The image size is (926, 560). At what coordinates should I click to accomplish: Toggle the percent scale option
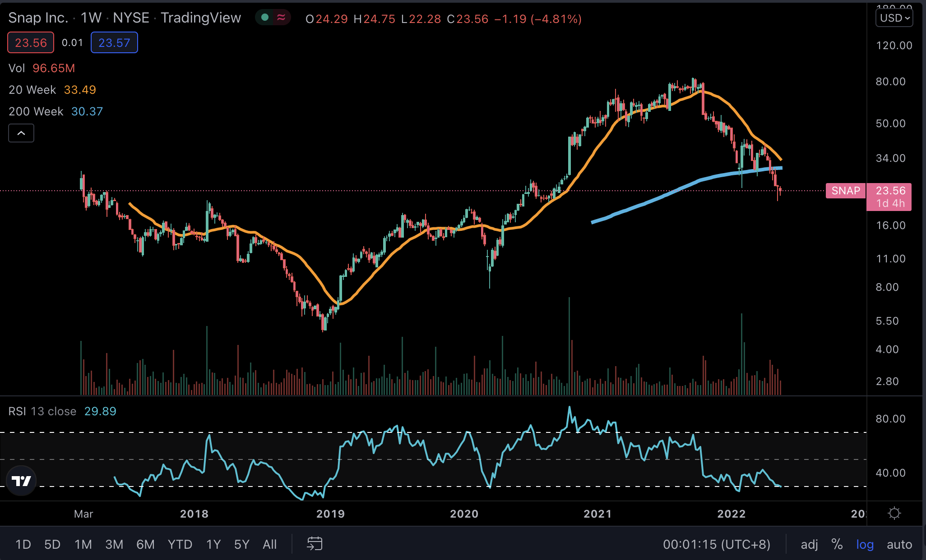click(x=837, y=544)
